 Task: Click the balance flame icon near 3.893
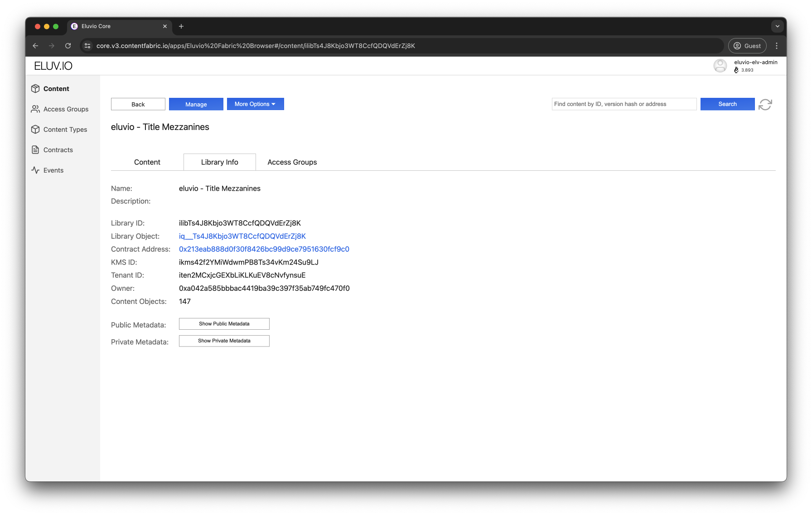pyautogui.click(x=736, y=70)
